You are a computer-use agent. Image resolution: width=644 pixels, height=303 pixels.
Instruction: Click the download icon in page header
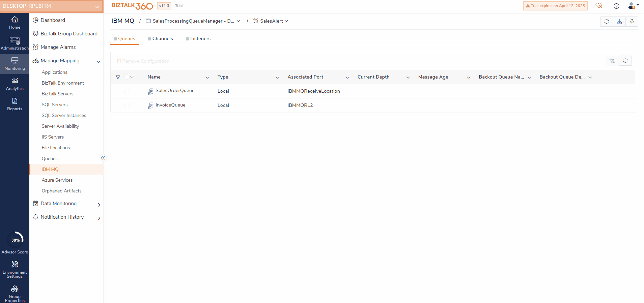click(x=619, y=22)
